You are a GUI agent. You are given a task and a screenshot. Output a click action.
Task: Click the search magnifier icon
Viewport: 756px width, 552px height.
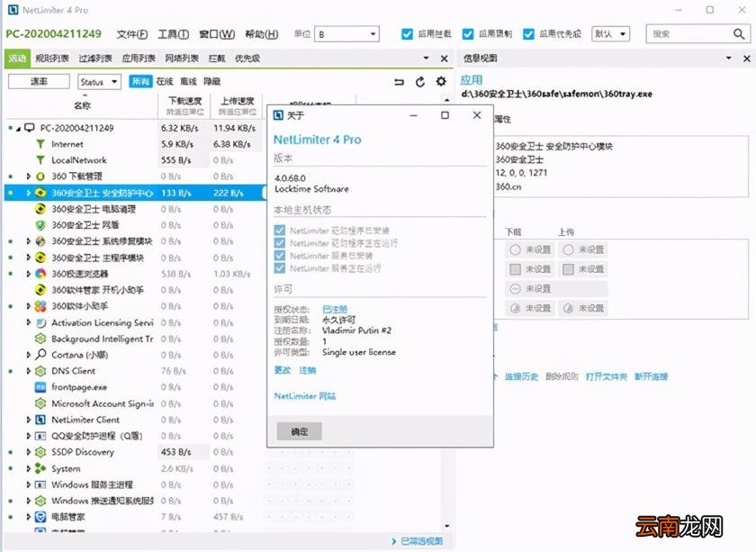pos(739,34)
